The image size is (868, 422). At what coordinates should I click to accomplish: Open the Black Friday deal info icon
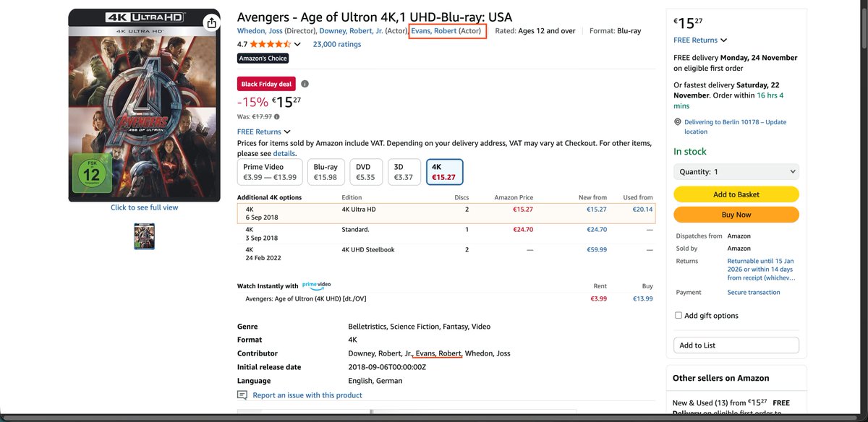coord(305,84)
